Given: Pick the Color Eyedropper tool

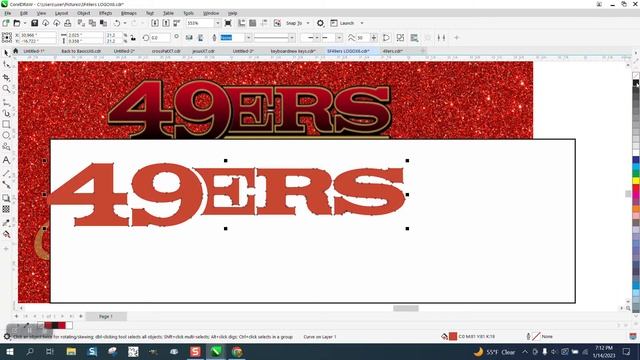Looking at the screenshot, I should 6,222.
